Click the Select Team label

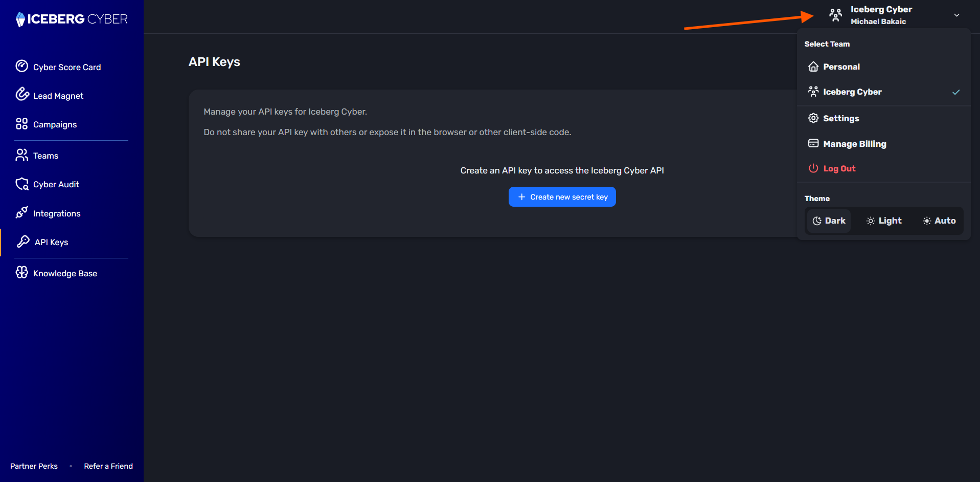(x=827, y=44)
